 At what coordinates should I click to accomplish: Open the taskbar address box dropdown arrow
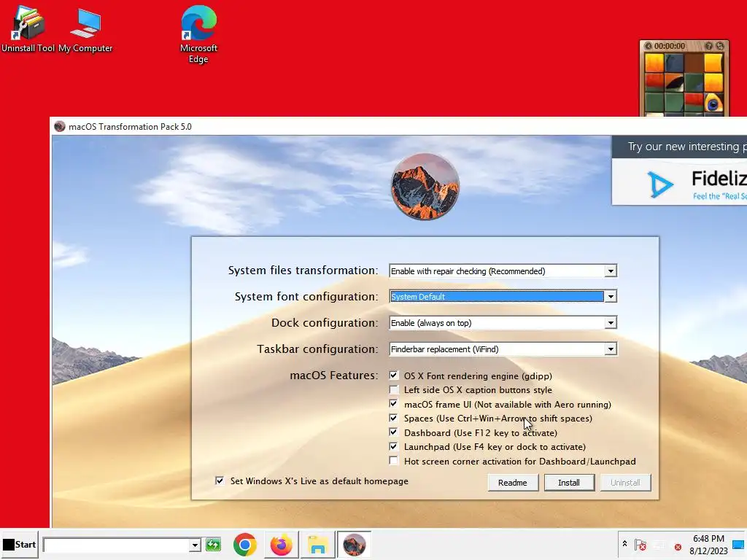[x=194, y=545]
